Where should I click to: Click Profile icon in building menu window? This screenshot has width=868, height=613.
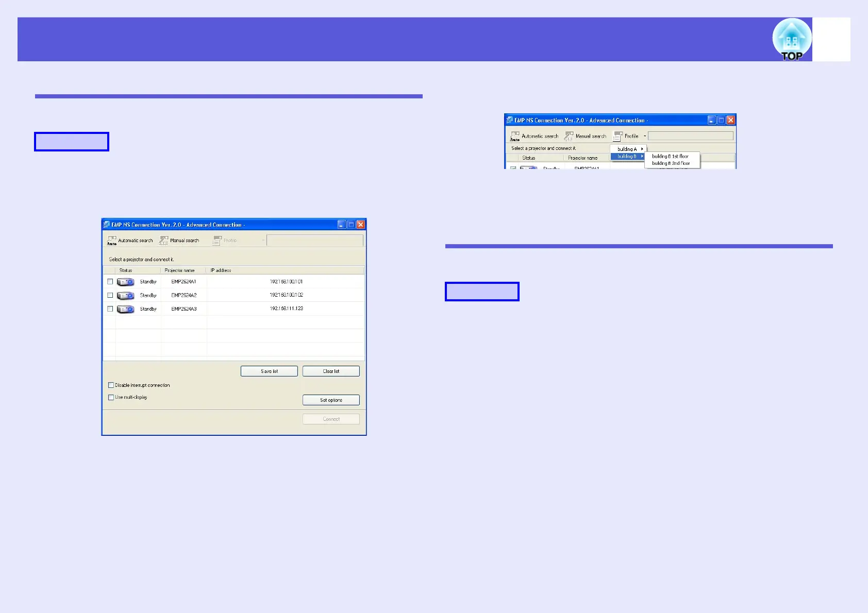(x=617, y=136)
